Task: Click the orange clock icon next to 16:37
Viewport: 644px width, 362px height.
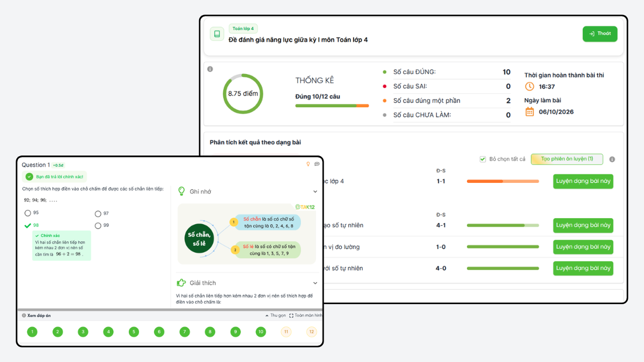Action: (529, 86)
